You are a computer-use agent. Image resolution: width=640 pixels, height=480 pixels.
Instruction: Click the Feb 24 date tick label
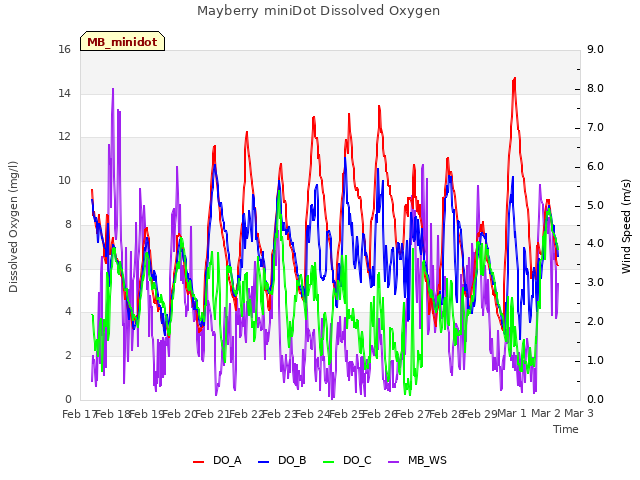pos(312,414)
